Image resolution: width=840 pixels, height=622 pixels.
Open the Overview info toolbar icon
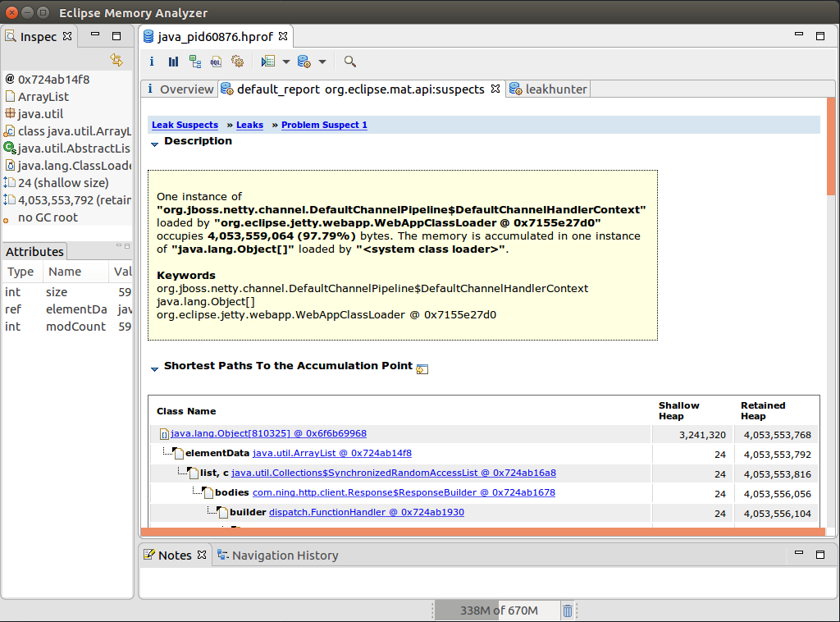tap(152, 62)
